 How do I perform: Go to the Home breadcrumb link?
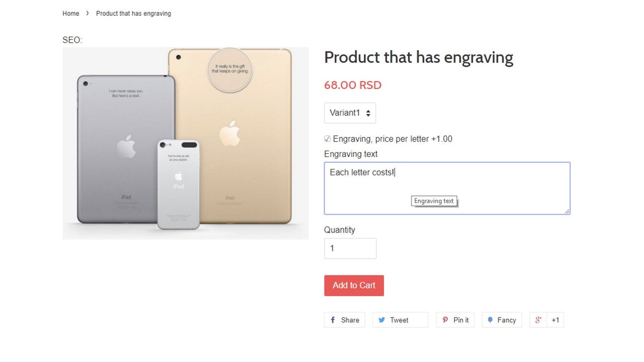tap(71, 14)
